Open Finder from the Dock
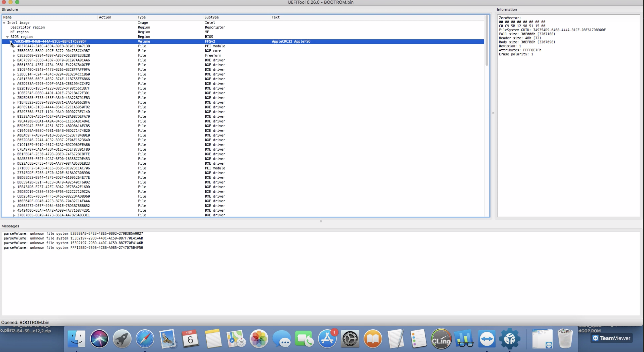Screen dimensions: 644x352 [77, 339]
